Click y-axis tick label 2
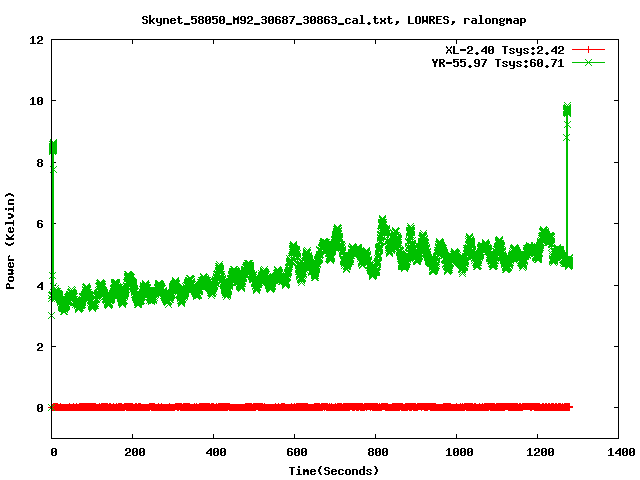This screenshot has width=640, height=480. (40, 347)
